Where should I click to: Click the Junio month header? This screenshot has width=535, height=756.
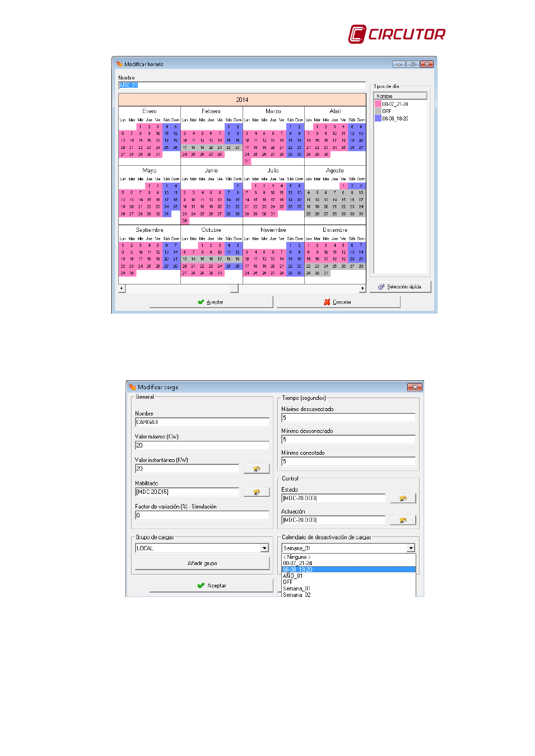click(x=211, y=171)
